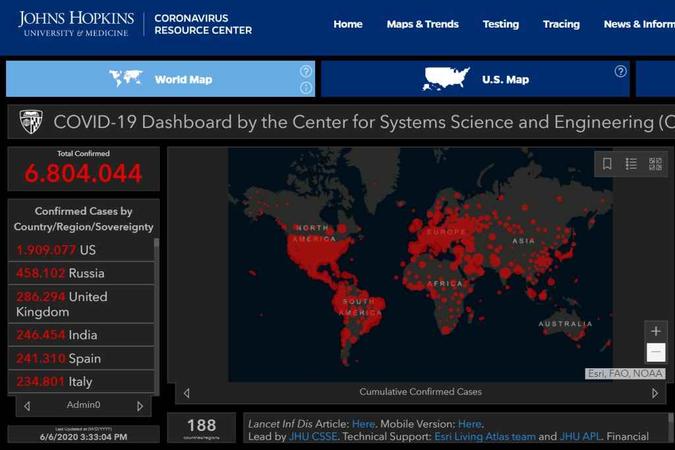Viewport: 675px width, 450px height.
Task: Click the United States map silhouette icon
Action: coord(446,79)
